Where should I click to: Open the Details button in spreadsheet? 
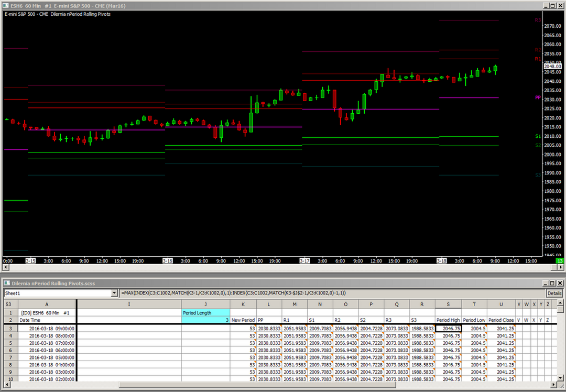coord(554,293)
